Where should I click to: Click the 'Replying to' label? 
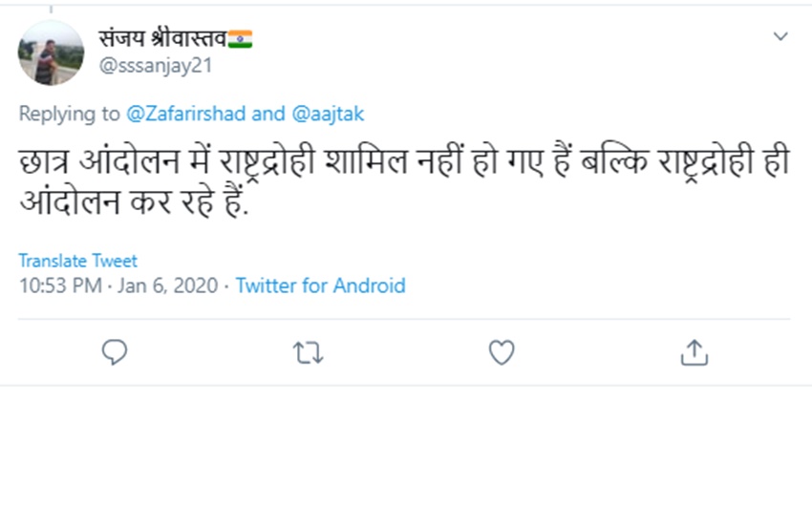pos(69,114)
